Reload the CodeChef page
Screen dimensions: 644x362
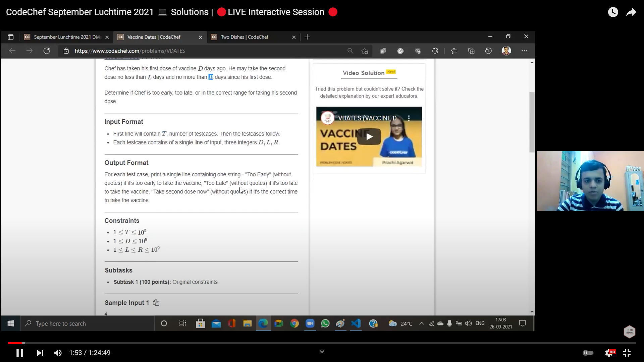[x=47, y=51]
